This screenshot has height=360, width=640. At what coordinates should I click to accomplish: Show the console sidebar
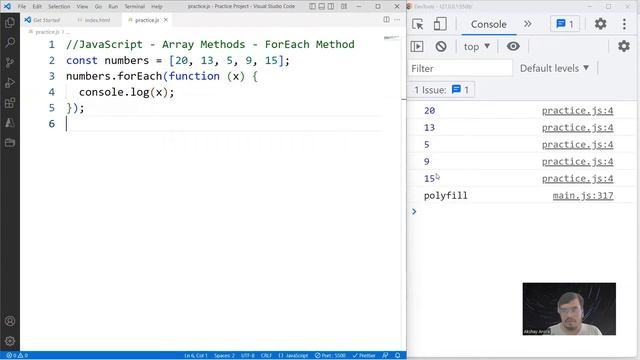pos(417,47)
